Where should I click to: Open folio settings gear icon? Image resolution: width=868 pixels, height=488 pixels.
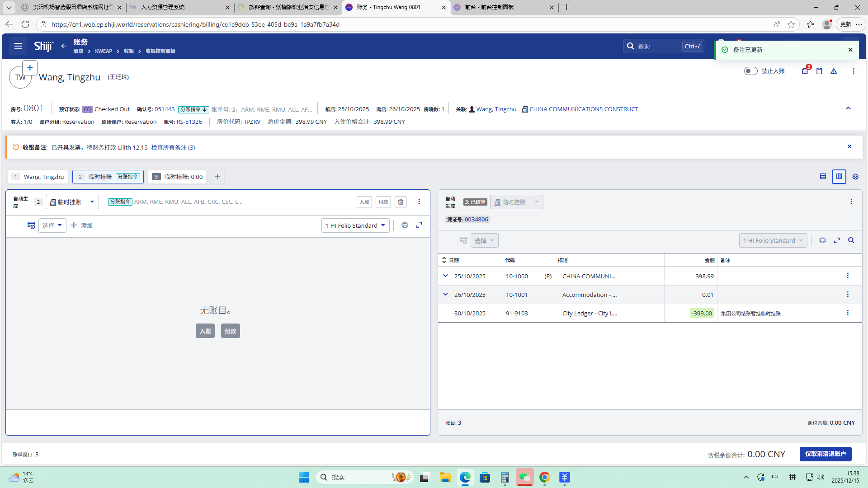(855, 177)
